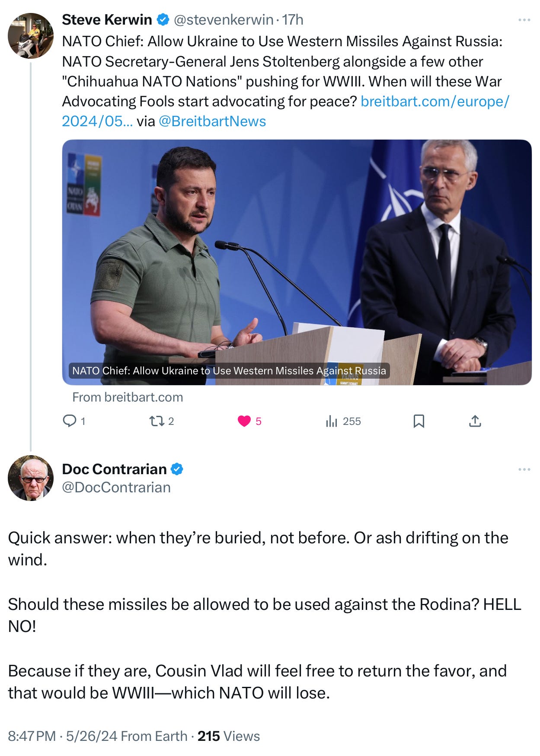This screenshot has width=540, height=756.
Task: Click the reply comment icon
Action: pyautogui.click(x=70, y=421)
